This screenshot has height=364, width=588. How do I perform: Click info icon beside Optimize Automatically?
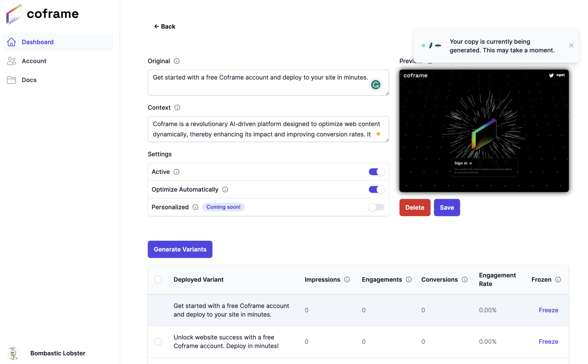pyautogui.click(x=225, y=189)
